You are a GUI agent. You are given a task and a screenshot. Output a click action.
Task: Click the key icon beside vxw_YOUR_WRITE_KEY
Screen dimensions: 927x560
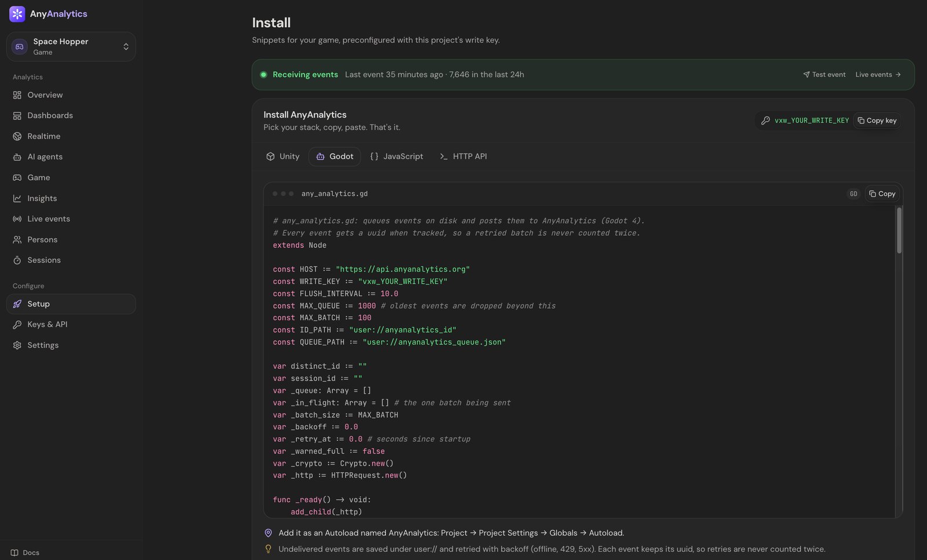[x=765, y=120]
